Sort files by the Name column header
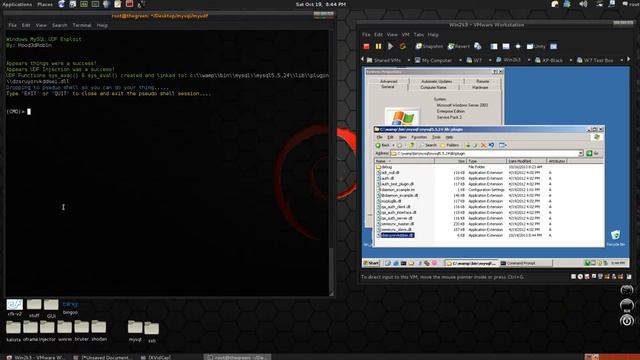The width and height of the screenshot is (640, 360). pyautogui.click(x=404, y=161)
